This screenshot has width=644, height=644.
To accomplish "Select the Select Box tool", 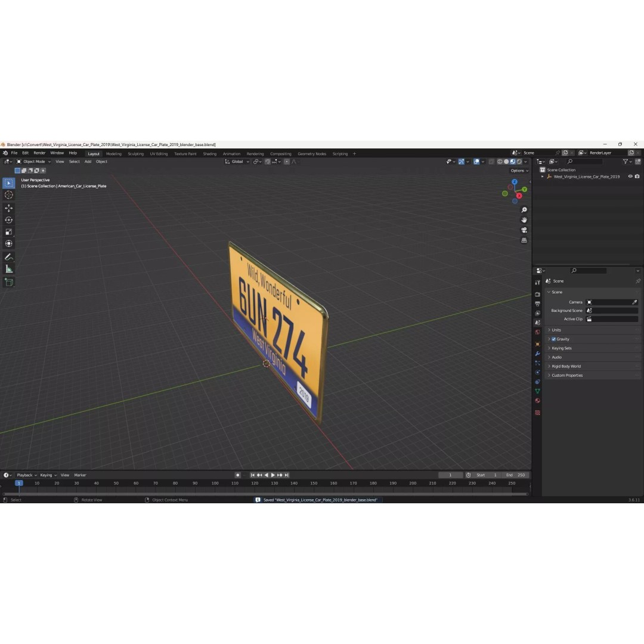I will [x=8, y=183].
